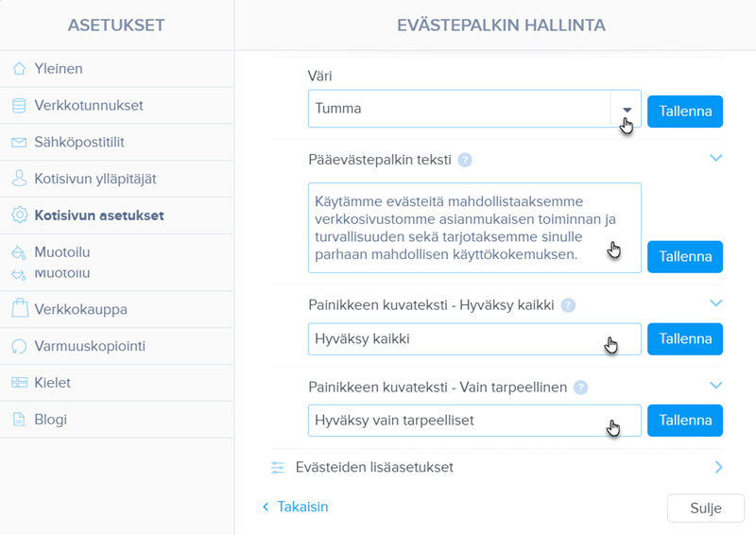756x535 pixels.
Task: Click help icon beside Hyväksy kaikki label
Action: [568, 305]
